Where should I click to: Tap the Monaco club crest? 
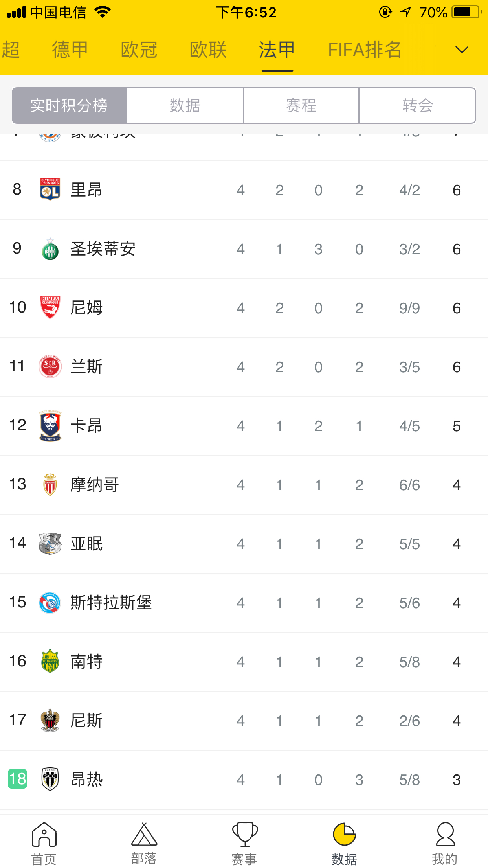50,484
